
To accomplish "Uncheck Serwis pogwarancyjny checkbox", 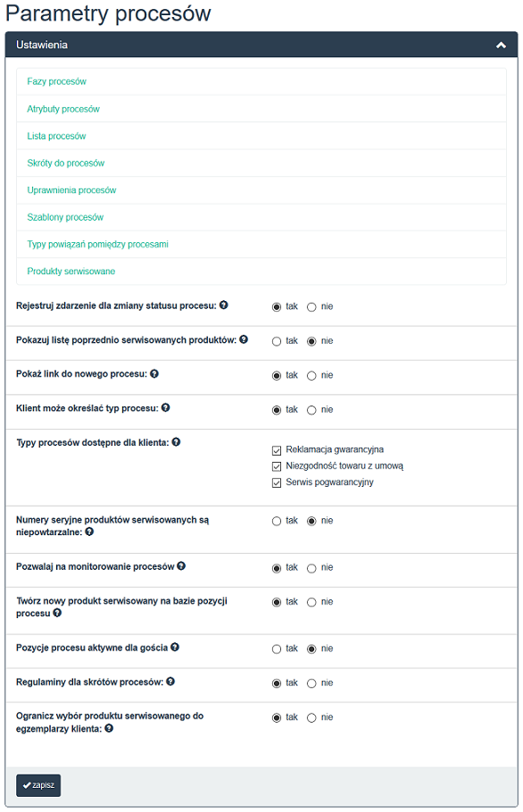I will (277, 482).
